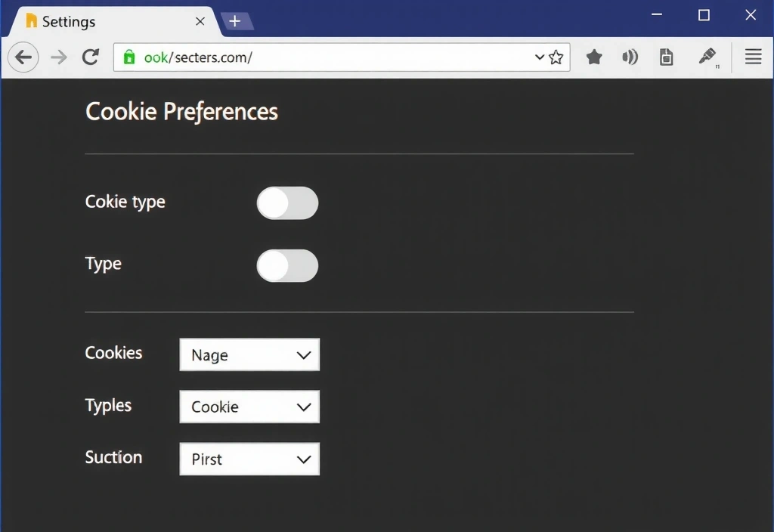774x532 pixels.
Task: Click the Cookie Preferences heading
Action: (x=181, y=111)
